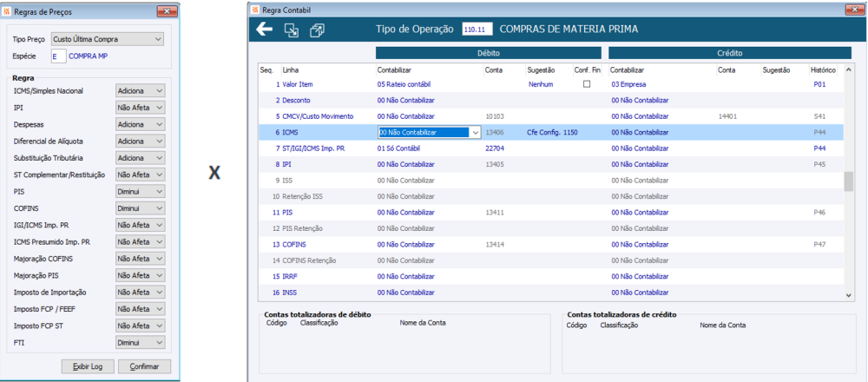This screenshot has height=382, width=868.
Task: Click the grid scrollbar up arrow
Action: [847, 70]
